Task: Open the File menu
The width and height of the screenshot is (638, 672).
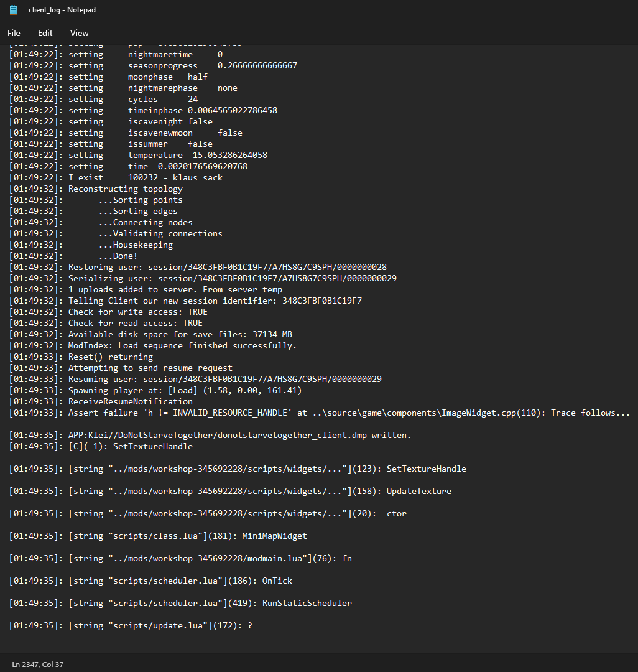Action: [14, 33]
